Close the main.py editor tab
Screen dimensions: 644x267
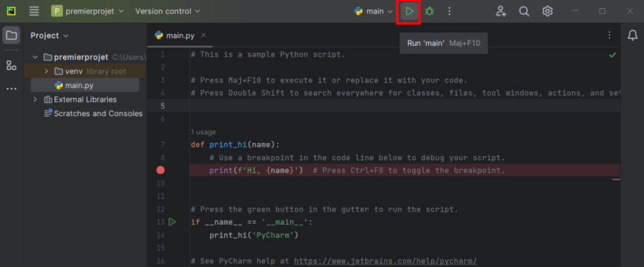[203, 36]
